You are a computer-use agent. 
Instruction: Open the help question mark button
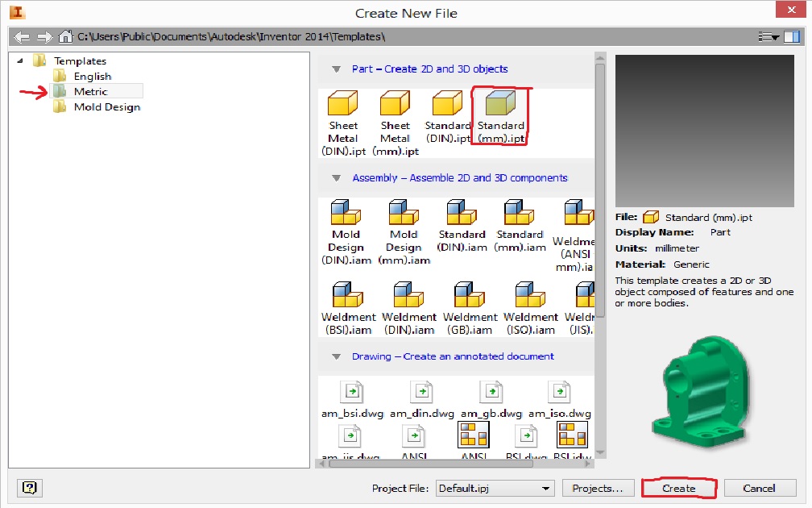pos(30,488)
